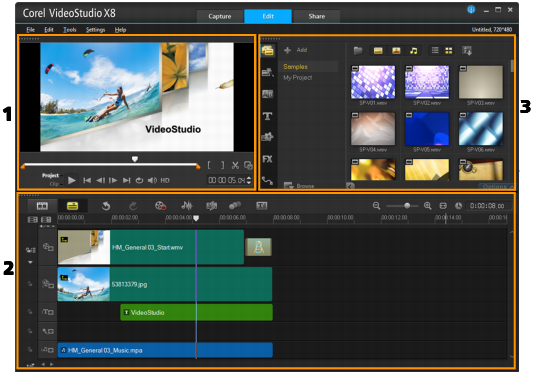535x387 pixels.
Task: Open the FX Filter library
Action: [268, 159]
